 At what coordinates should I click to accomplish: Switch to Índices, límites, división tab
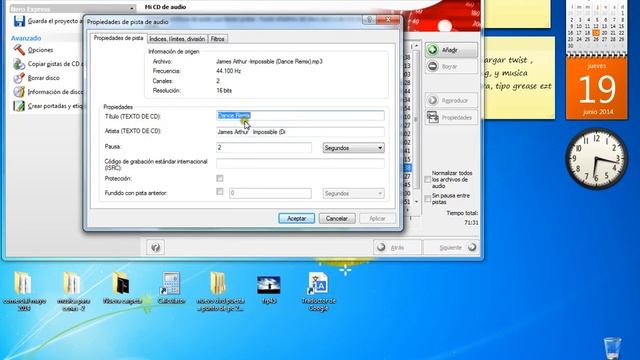click(177, 39)
